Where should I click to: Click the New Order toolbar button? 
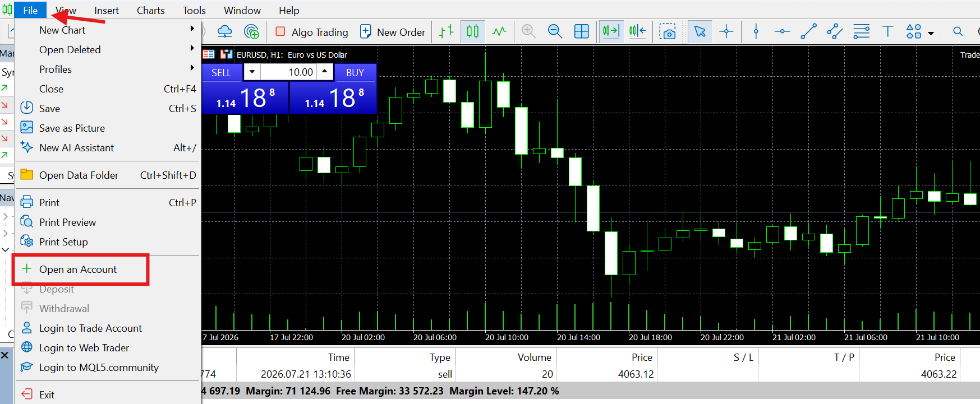(393, 32)
